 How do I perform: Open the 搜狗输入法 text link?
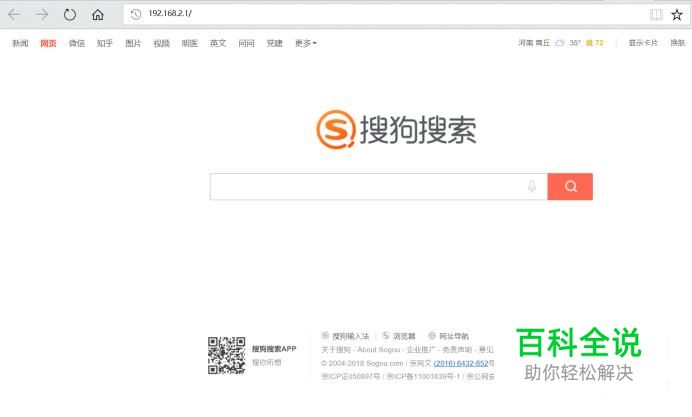point(350,336)
